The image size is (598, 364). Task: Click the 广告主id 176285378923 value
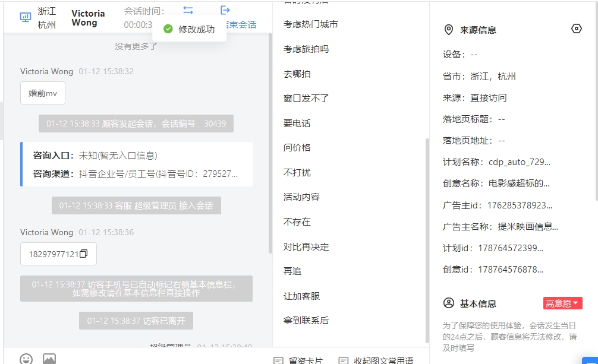(520, 205)
